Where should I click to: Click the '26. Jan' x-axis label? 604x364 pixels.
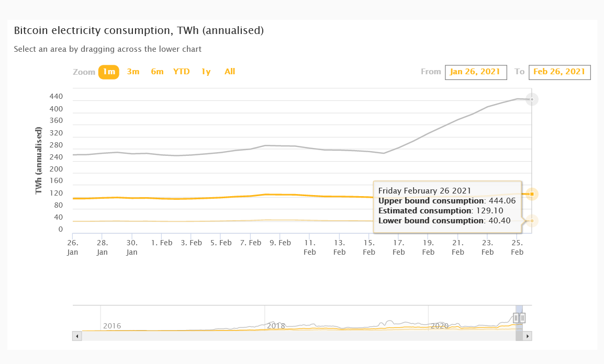click(72, 247)
